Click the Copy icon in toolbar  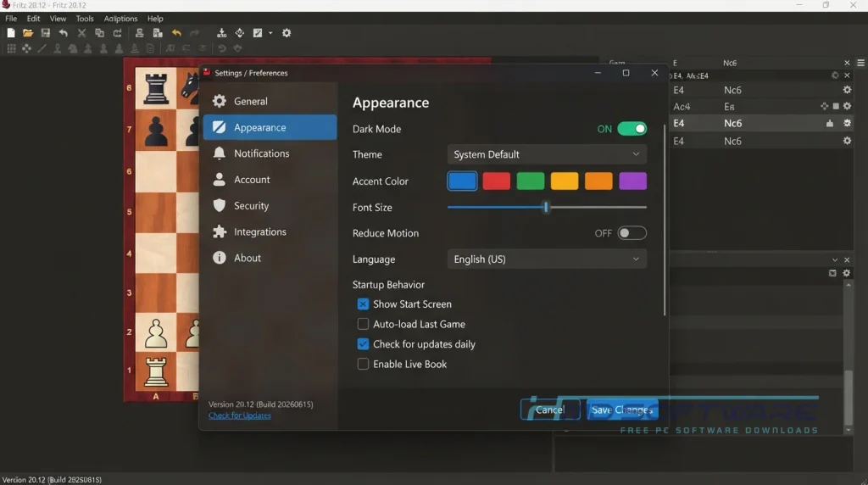tap(100, 33)
